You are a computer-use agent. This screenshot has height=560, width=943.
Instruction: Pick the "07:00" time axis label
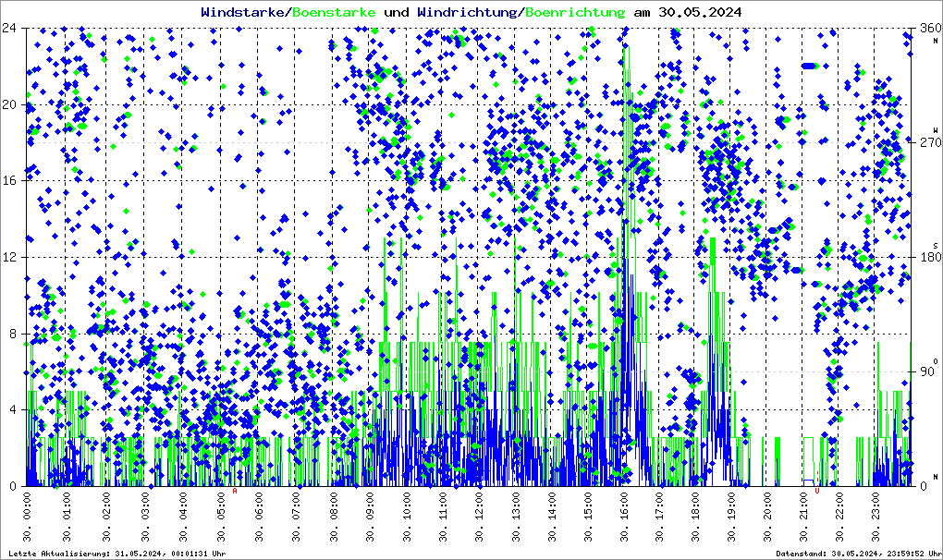point(296,517)
